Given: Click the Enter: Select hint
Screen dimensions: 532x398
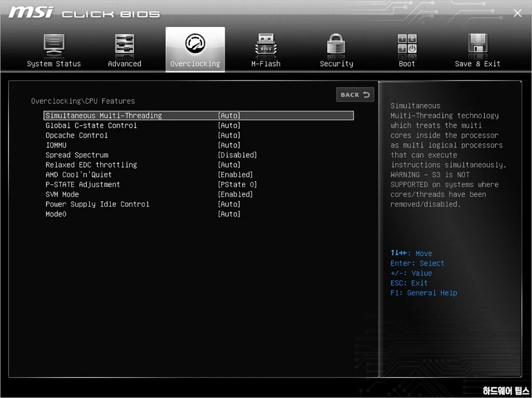Looking at the screenshot, I should pos(417,263).
